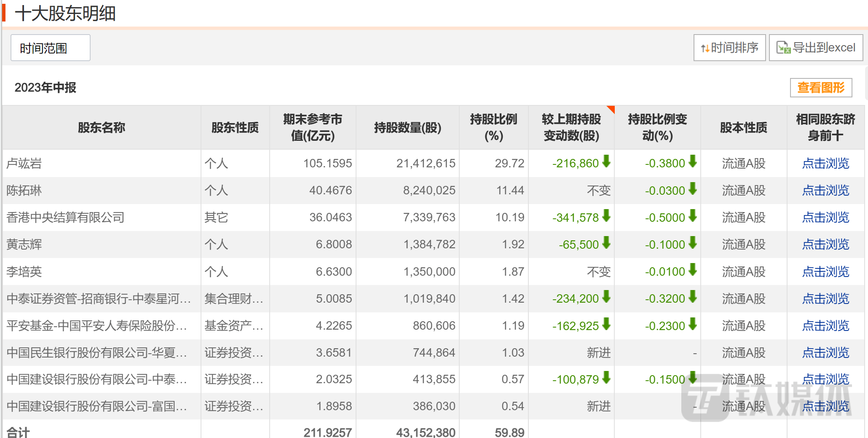Browse 点击浏览 link in 李培英 row

(825, 272)
